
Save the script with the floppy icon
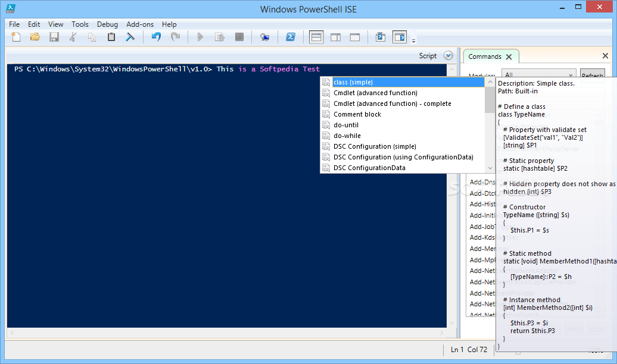[x=54, y=37]
